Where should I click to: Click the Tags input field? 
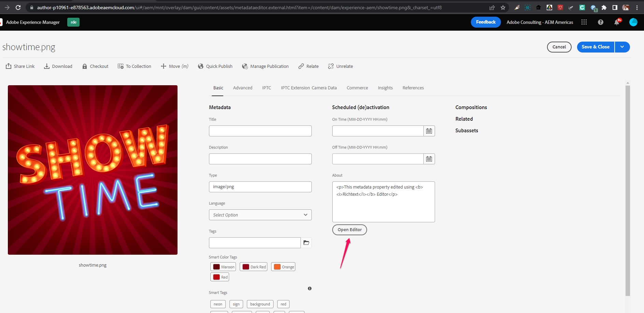pyautogui.click(x=255, y=243)
